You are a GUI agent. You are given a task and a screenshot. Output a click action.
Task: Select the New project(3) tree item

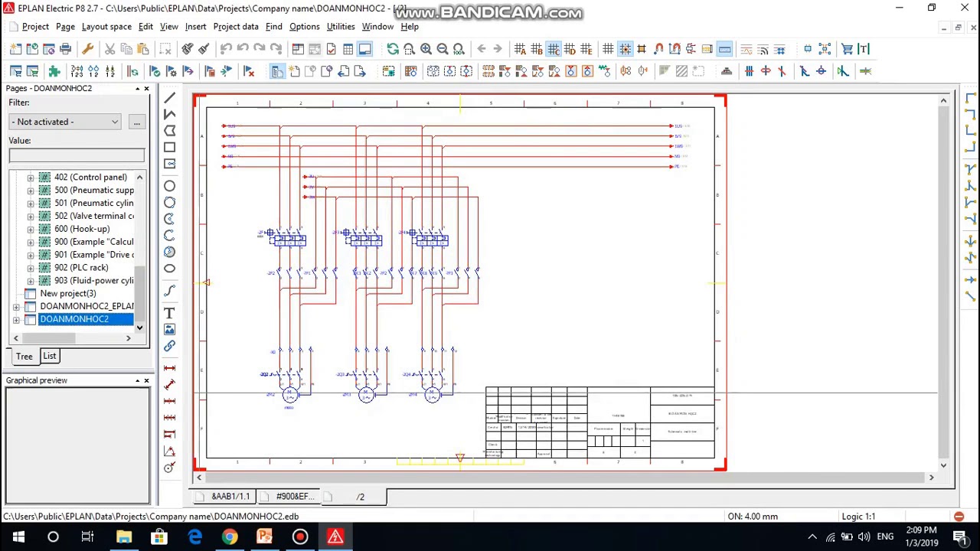pyautogui.click(x=68, y=293)
